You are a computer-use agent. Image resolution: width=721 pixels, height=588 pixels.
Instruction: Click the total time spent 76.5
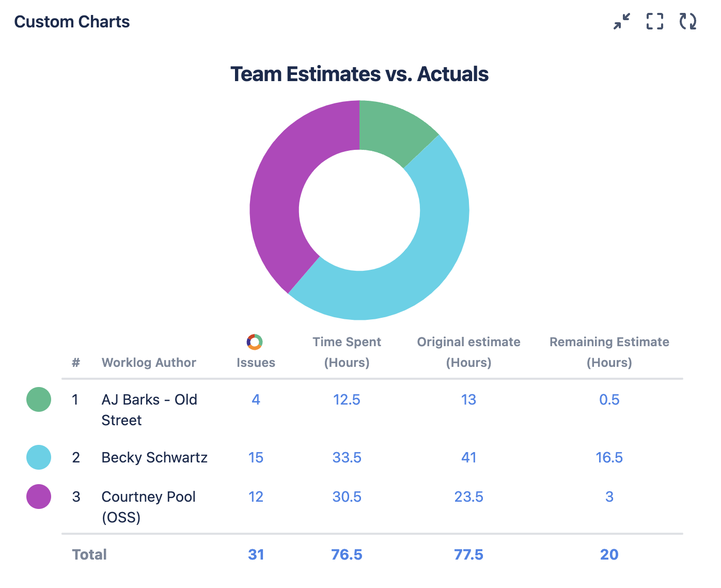click(347, 554)
